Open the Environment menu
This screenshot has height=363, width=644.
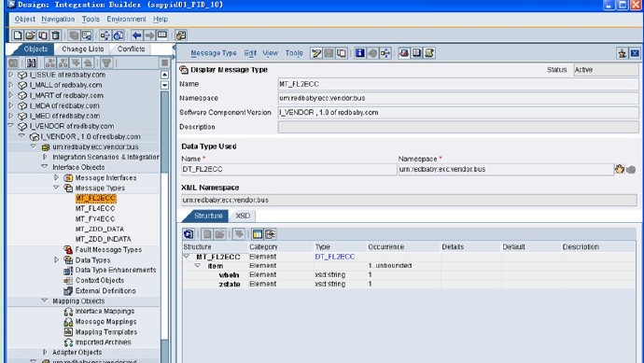point(127,19)
